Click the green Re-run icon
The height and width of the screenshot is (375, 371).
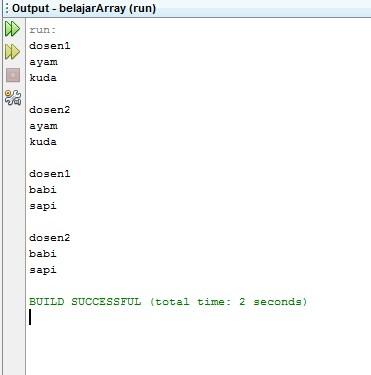click(13, 29)
